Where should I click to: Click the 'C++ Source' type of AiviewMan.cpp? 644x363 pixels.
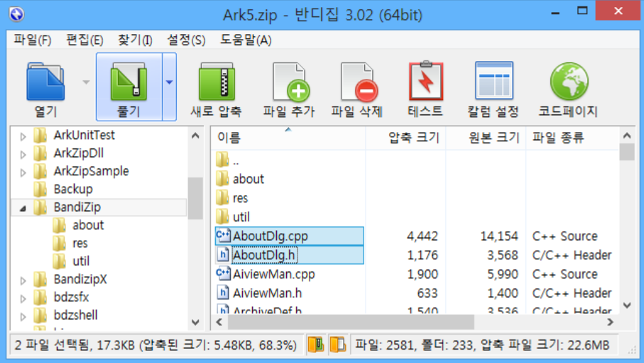564,274
